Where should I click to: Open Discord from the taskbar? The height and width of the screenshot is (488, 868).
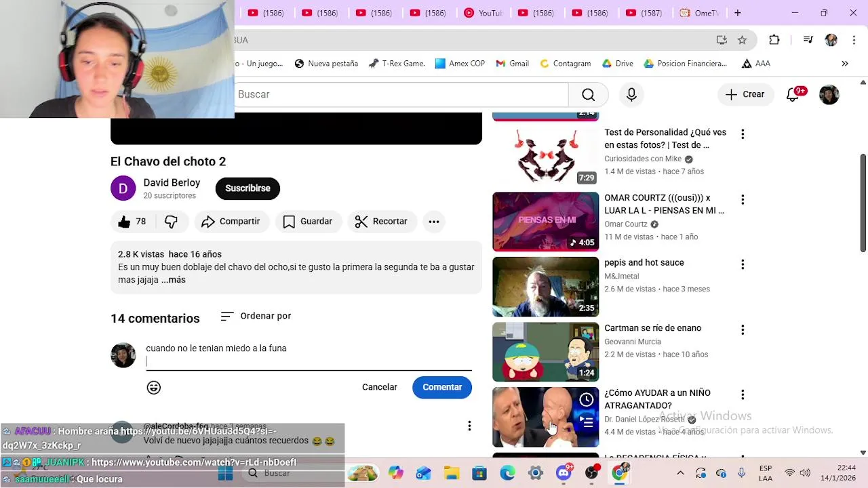[564, 472]
